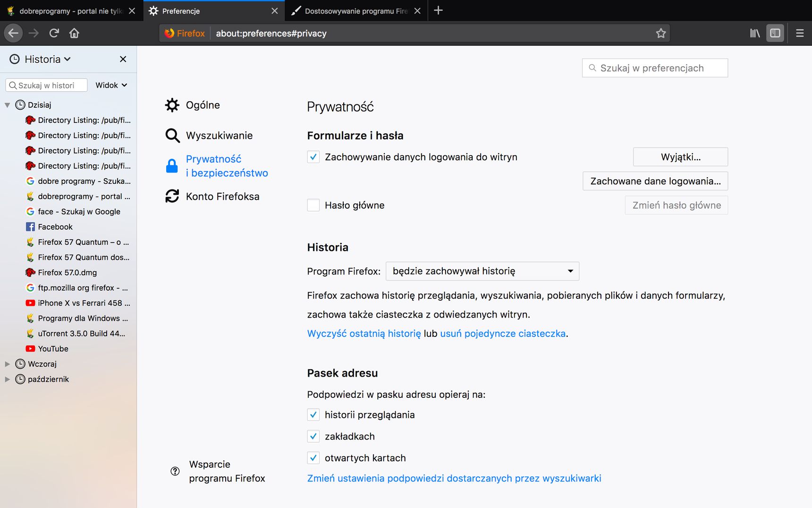Click the lock icon for Prywatność

click(x=172, y=166)
